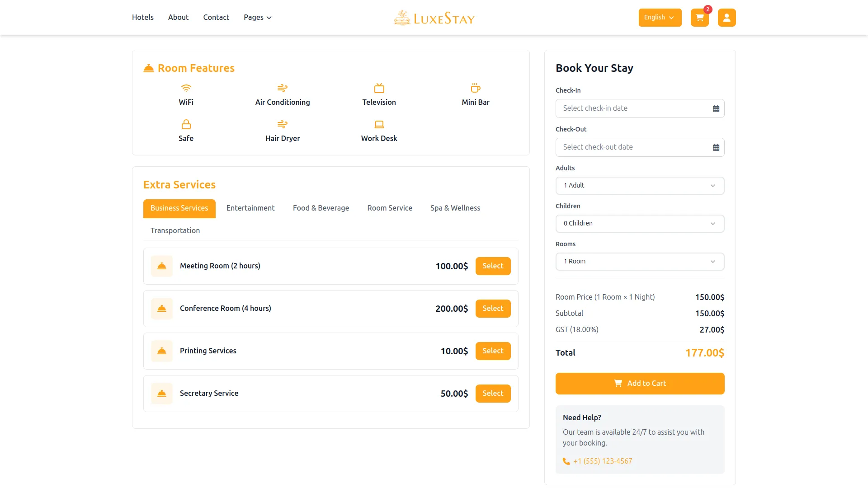Switch to Food & Beverage tab

(x=321, y=208)
